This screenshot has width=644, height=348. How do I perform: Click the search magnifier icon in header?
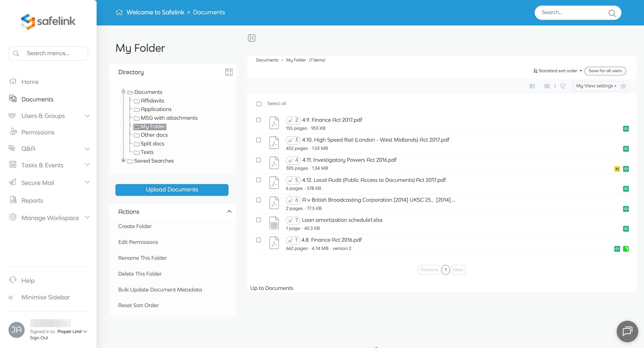pyautogui.click(x=612, y=13)
